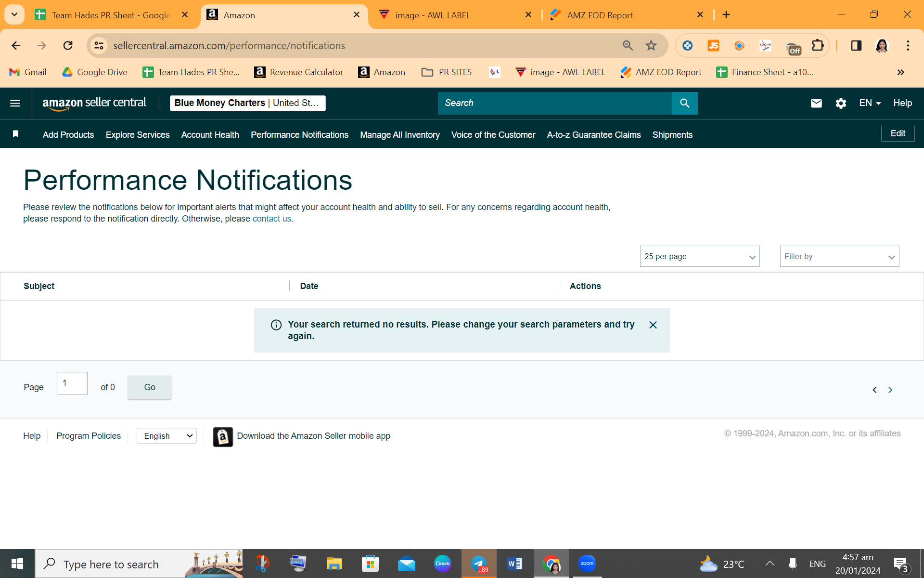Open the Chrome profile avatar
Screen dimensions: 924x578
pyautogui.click(x=882, y=45)
